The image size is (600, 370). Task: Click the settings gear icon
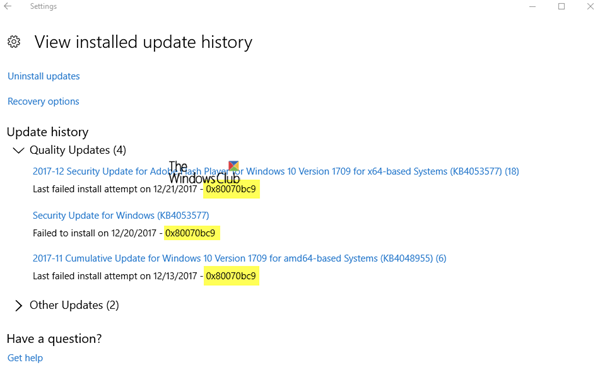pyautogui.click(x=14, y=42)
